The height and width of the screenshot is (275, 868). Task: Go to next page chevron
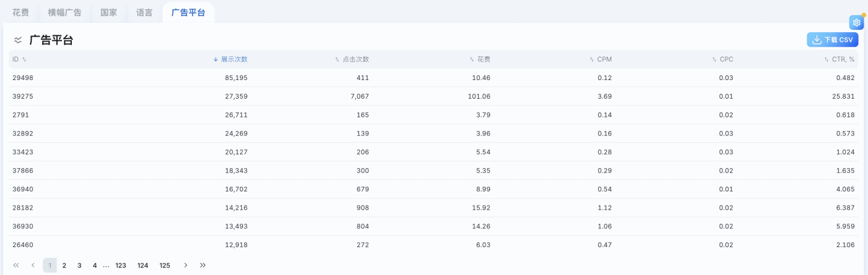click(x=185, y=265)
